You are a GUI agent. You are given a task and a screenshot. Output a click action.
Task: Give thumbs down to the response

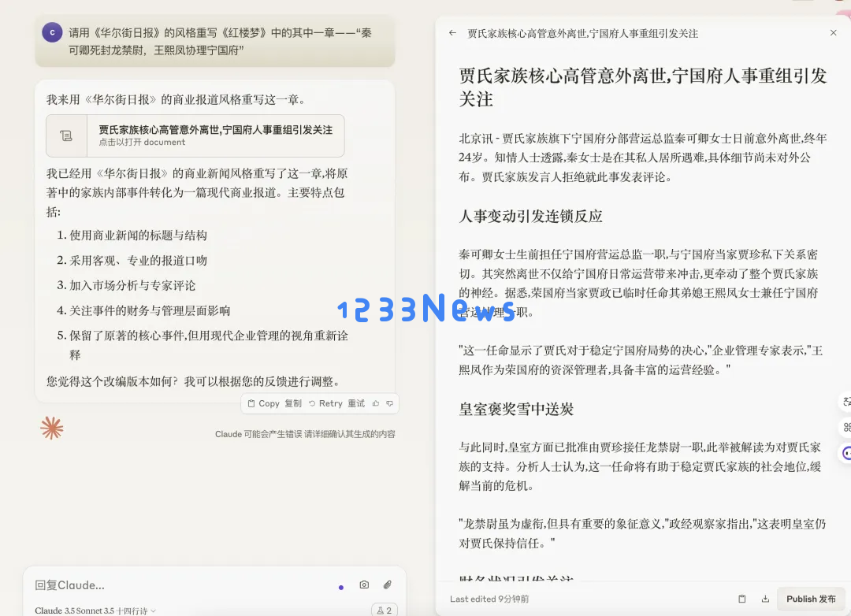pos(390,403)
